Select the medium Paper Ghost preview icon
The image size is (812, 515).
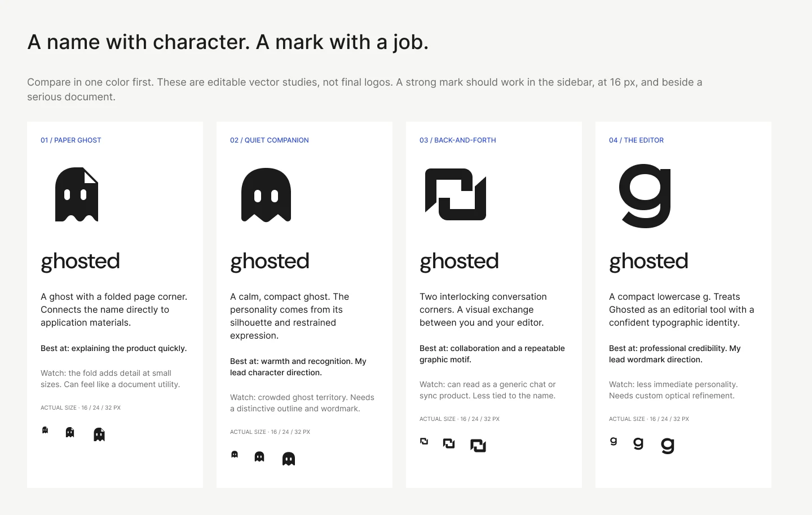coord(70,432)
